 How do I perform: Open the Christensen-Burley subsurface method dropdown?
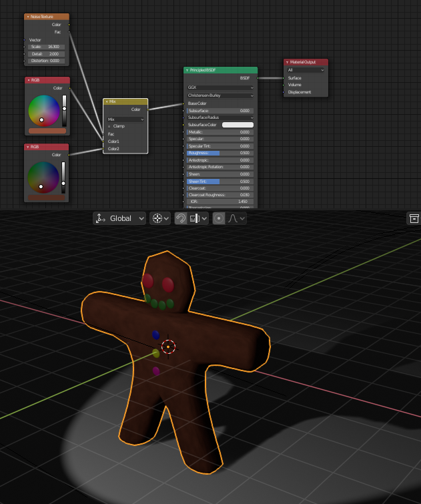tap(220, 95)
